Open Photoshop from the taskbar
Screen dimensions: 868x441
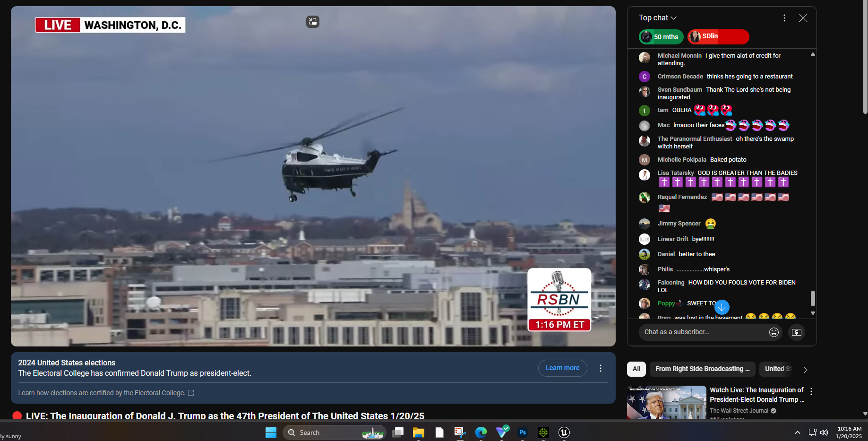tap(523, 432)
